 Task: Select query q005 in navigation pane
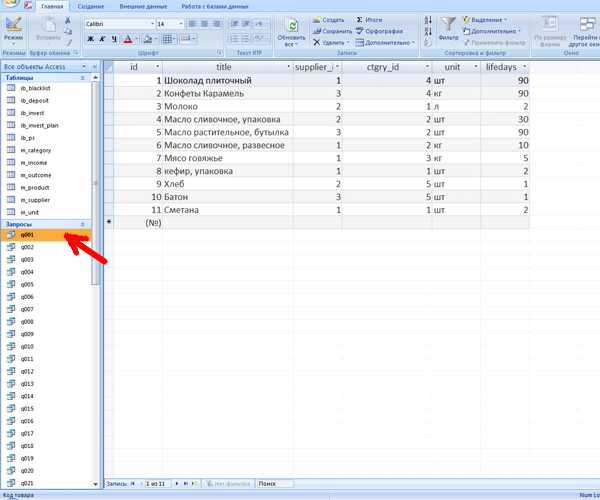(x=27, y=284)
